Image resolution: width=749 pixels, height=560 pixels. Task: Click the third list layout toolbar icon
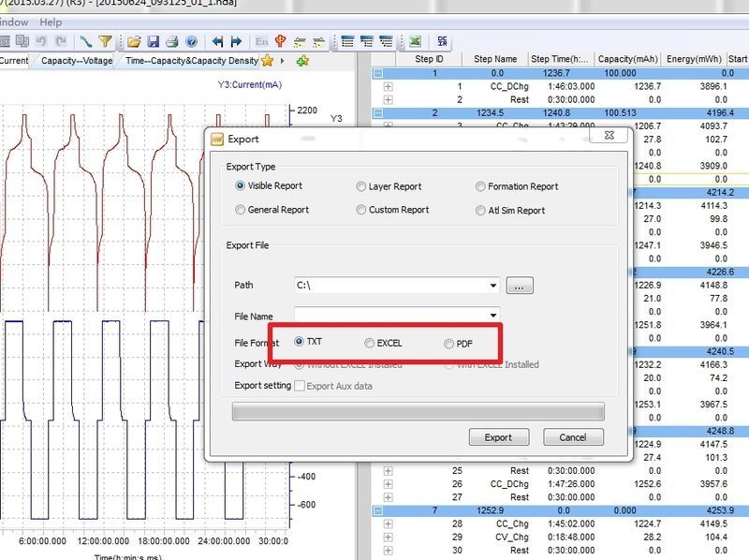coord(386,42)
